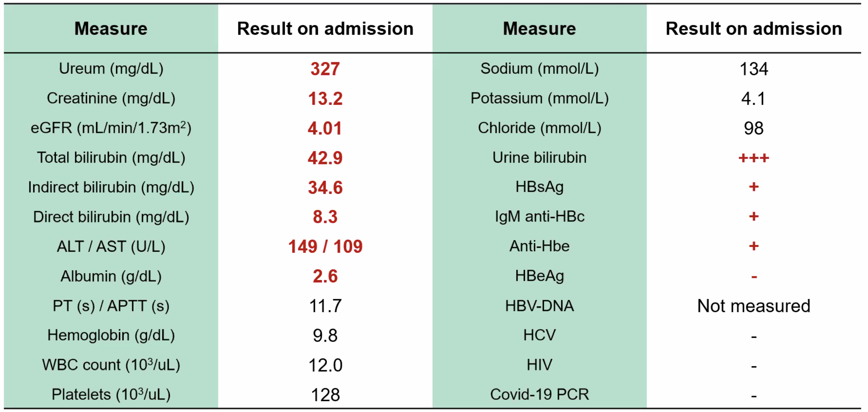Select the Creatinine (mg/dL) label

pos(111,98)
